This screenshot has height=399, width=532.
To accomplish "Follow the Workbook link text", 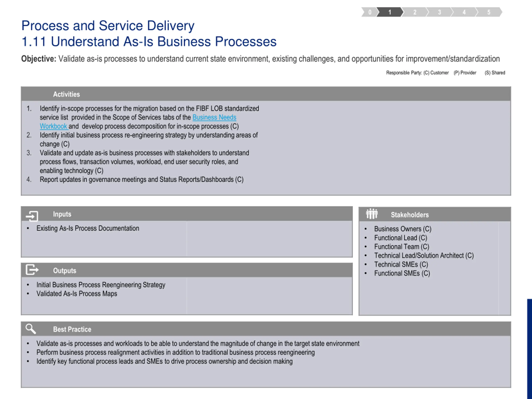I will click(x=54, y=126).
